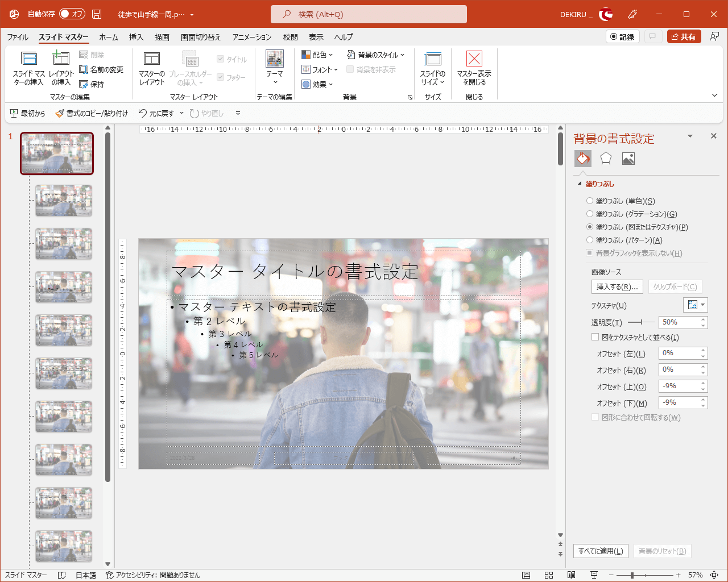The width and height of the screenshot is (728, 582).
Task: Open the themes gallery
Action: [275, 69]
